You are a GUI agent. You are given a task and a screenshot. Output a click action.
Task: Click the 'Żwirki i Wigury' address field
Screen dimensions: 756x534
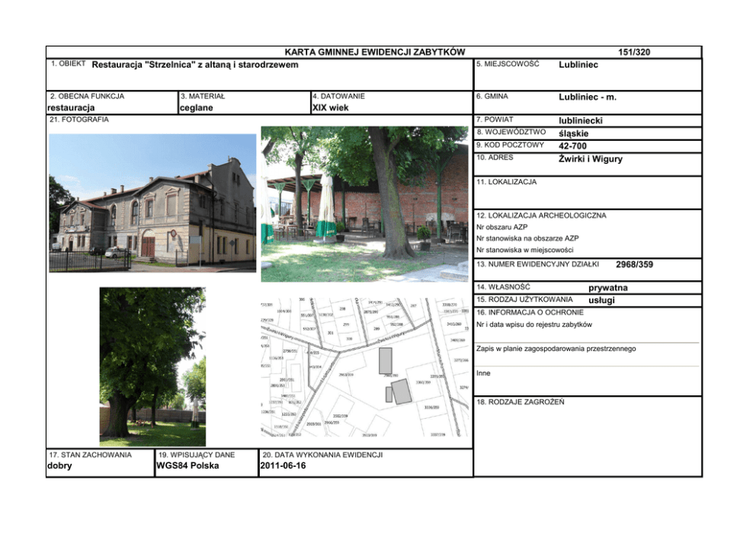[590, 158]
